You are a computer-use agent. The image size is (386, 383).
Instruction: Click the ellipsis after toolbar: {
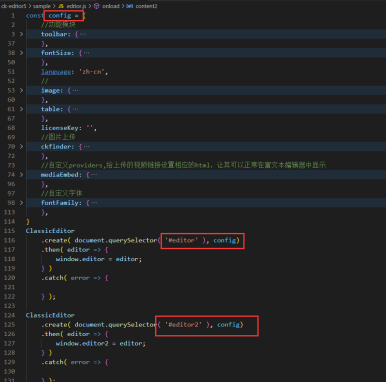[x=82, y=34]
